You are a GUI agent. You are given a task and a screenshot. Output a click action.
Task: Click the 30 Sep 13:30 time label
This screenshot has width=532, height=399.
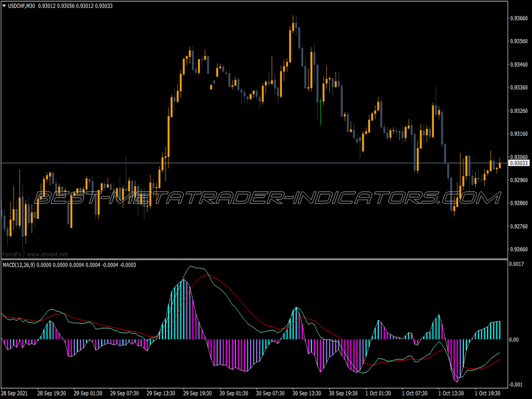307,394
